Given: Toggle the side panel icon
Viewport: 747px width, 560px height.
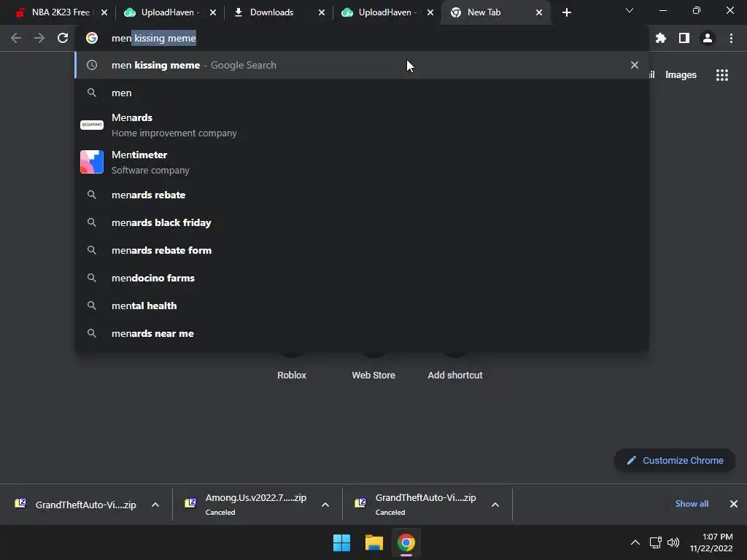Looking at the screenshot, I should 684,38.
